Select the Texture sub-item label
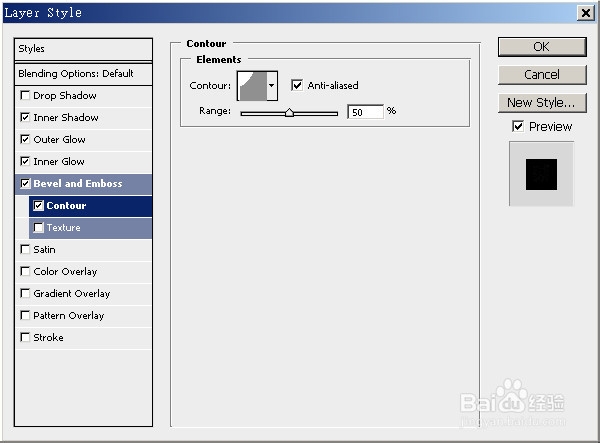 coord(64,228)
